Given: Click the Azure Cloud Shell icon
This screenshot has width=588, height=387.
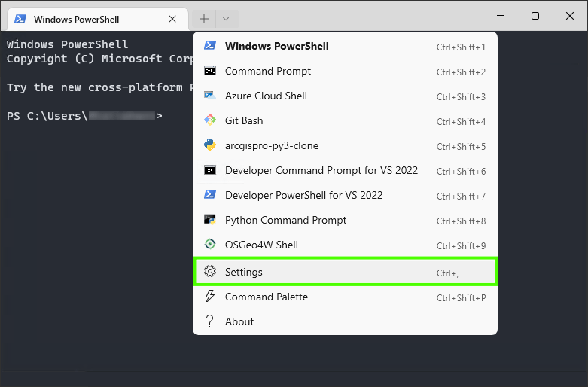Looking at the screenshot, I should (x=210, y=96).
